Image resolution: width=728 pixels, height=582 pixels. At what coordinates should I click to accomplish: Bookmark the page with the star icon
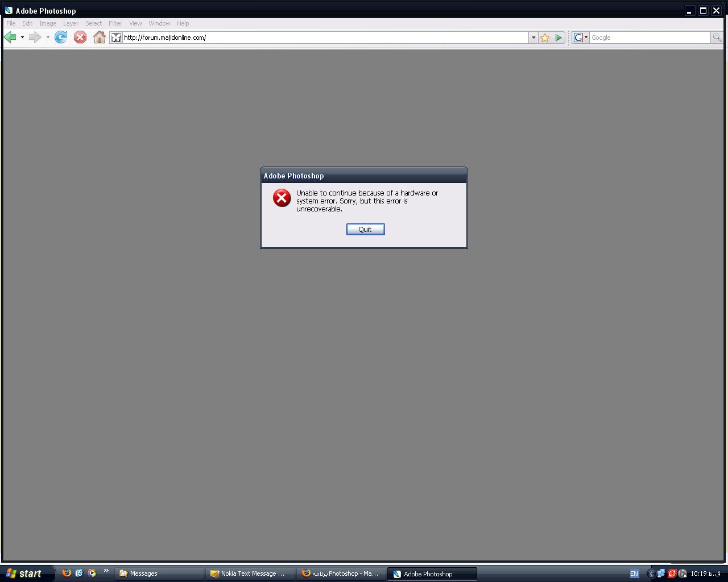click(x=545, y=38)
